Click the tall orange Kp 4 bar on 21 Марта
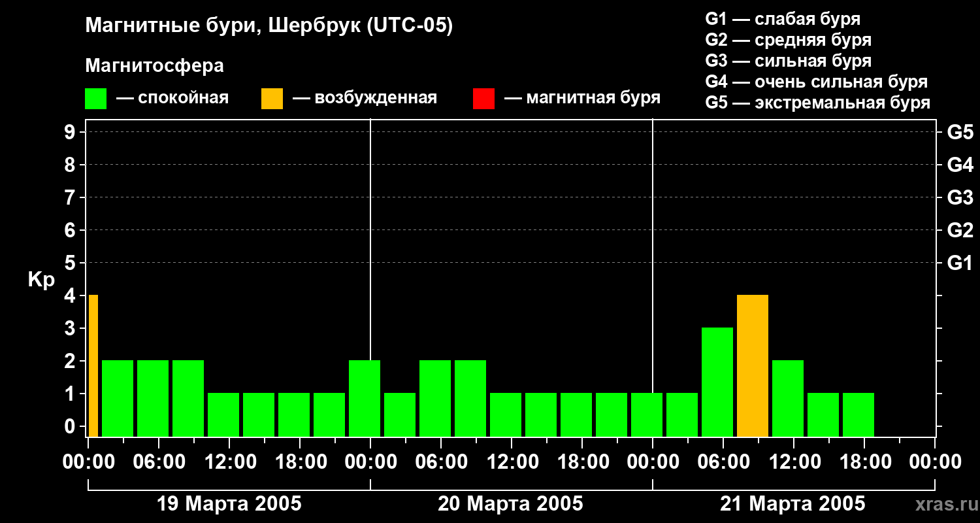 pyautogui.click(x=753, y=365)
